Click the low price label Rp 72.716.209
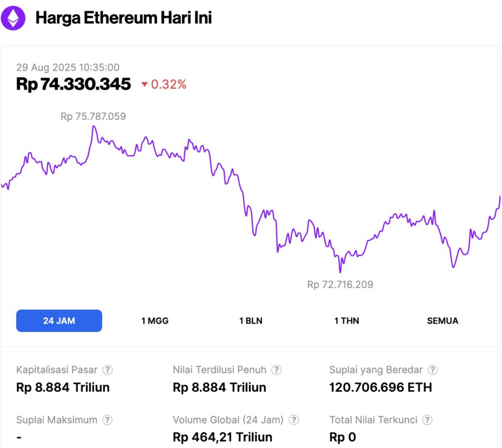Screen dimensions: 502x448 coord(339,284)
